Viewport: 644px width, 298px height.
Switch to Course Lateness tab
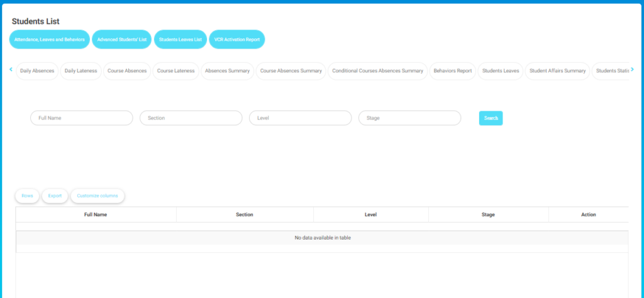tap(176, 71)
